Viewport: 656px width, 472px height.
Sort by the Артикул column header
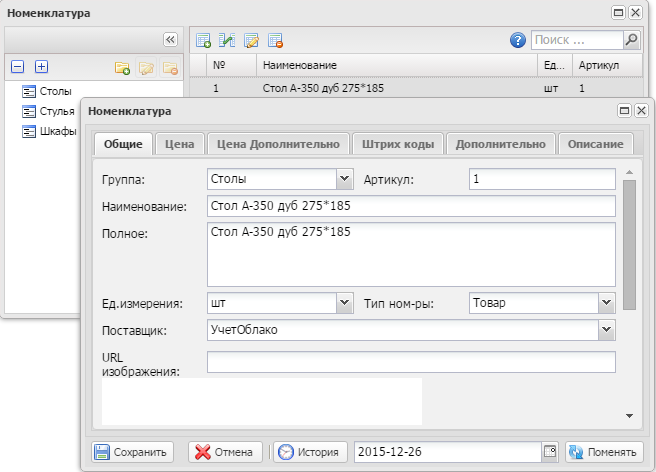tap(607, 65)
